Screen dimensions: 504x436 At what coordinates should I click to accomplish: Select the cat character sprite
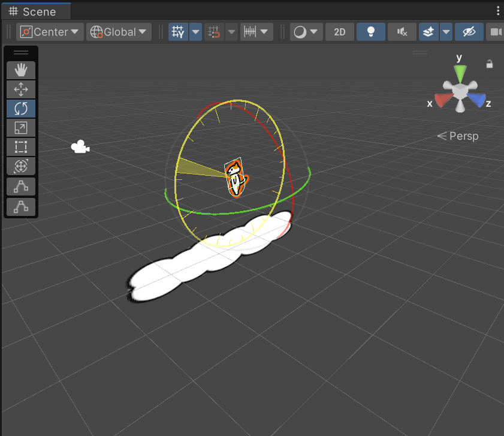236,178
